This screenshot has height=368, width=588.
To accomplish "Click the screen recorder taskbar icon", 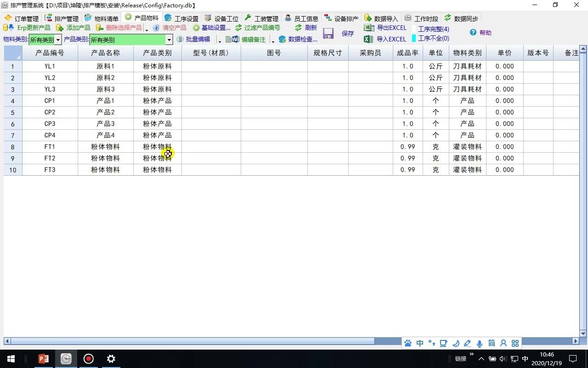I will click(89, 359).
